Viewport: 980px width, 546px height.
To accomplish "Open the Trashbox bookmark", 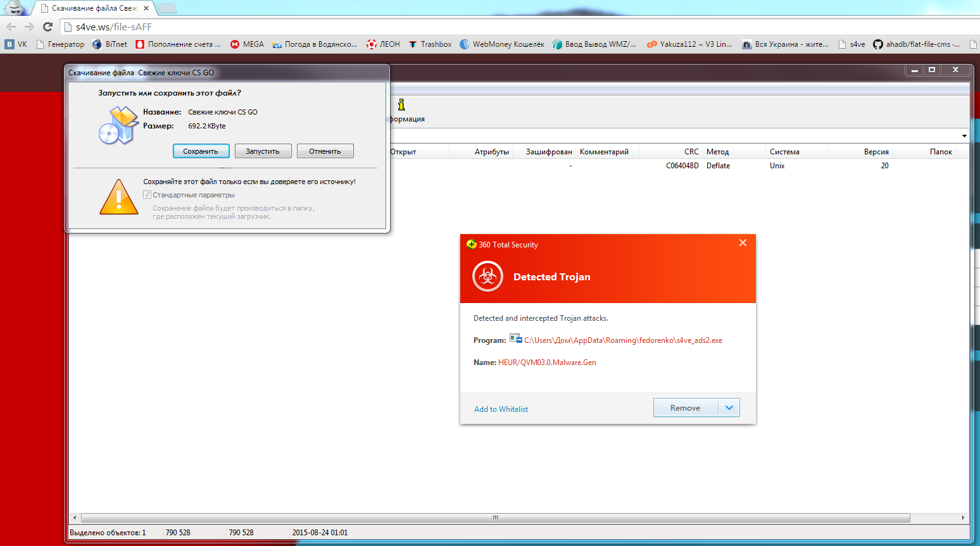I will 430,44.
